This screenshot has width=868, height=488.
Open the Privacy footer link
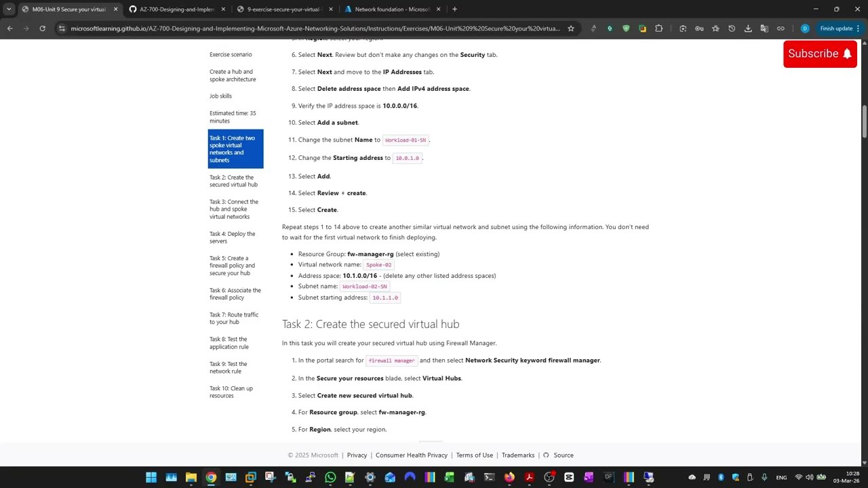(x=357, y=455)
